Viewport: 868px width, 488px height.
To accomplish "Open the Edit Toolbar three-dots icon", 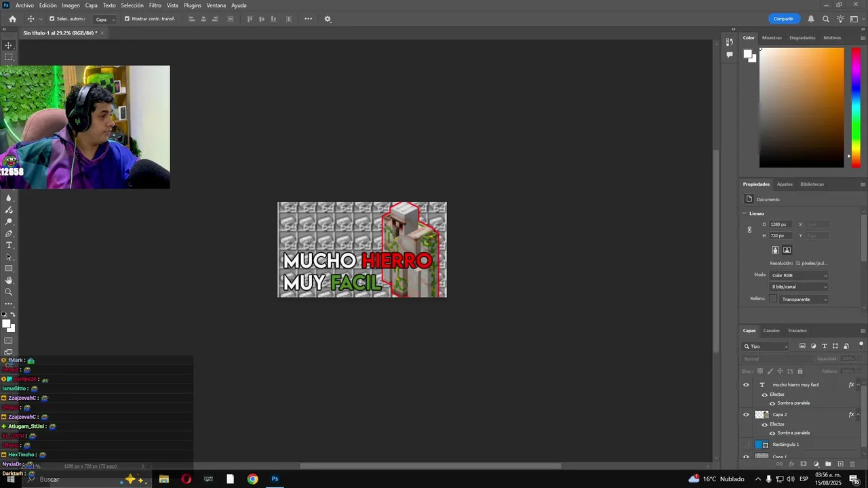I will coord(9,304).
